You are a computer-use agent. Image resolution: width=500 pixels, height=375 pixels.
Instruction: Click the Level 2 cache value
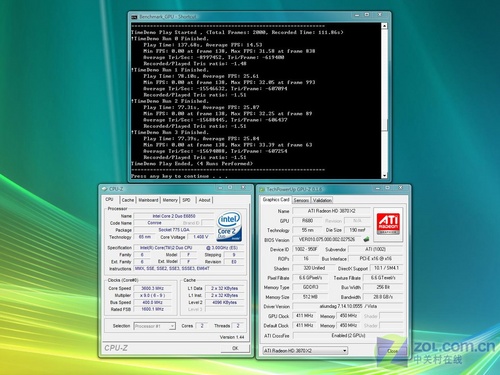coord(224,302)
